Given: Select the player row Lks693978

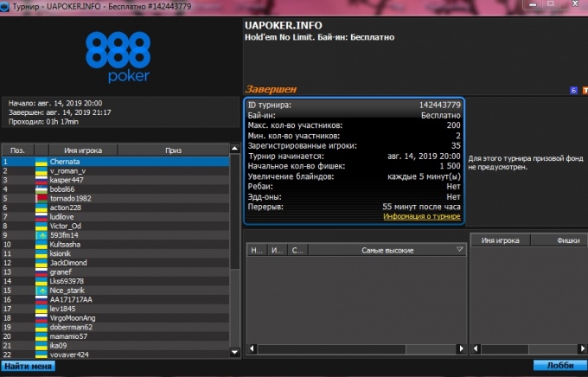Looking at the screenshot, I should click(116, 281).
